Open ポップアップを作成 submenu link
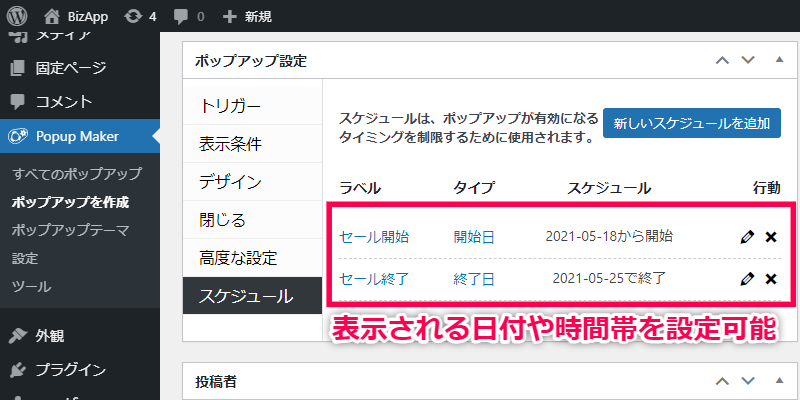This screenshot has width=800, height=400. pyautogui.click(x=70, y=202)
